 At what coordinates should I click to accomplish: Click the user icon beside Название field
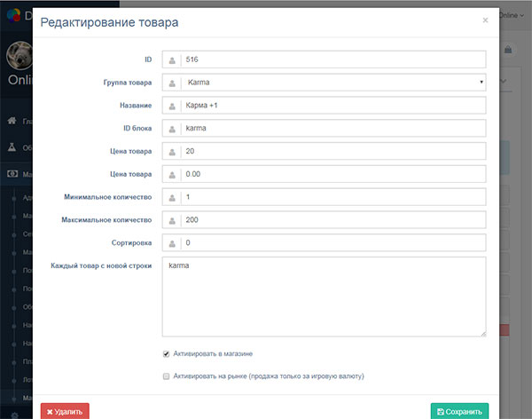pyautogui.click(x=171, y=106)
